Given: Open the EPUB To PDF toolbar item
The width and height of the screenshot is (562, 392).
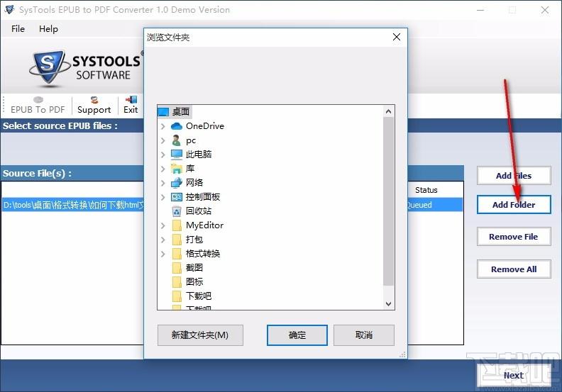Looking at the screenshot, I should pyautogui.click(x=38, y=105).
